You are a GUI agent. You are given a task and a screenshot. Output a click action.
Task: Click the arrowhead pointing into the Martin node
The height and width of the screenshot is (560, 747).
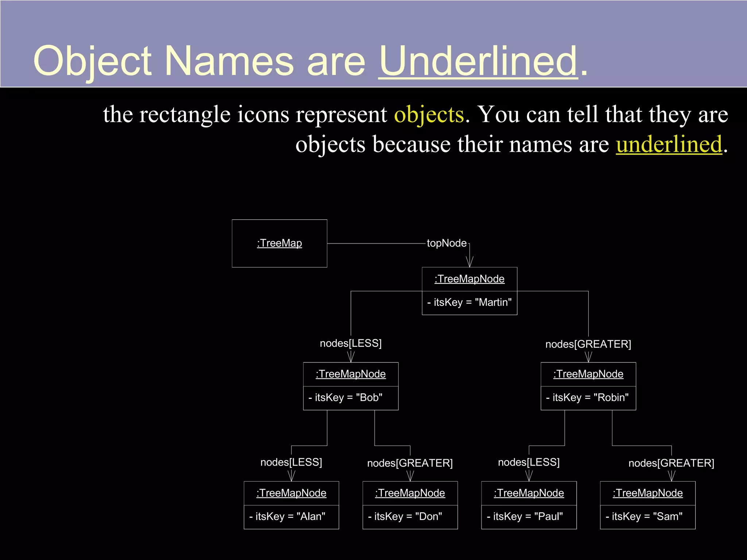pos(469,262)
